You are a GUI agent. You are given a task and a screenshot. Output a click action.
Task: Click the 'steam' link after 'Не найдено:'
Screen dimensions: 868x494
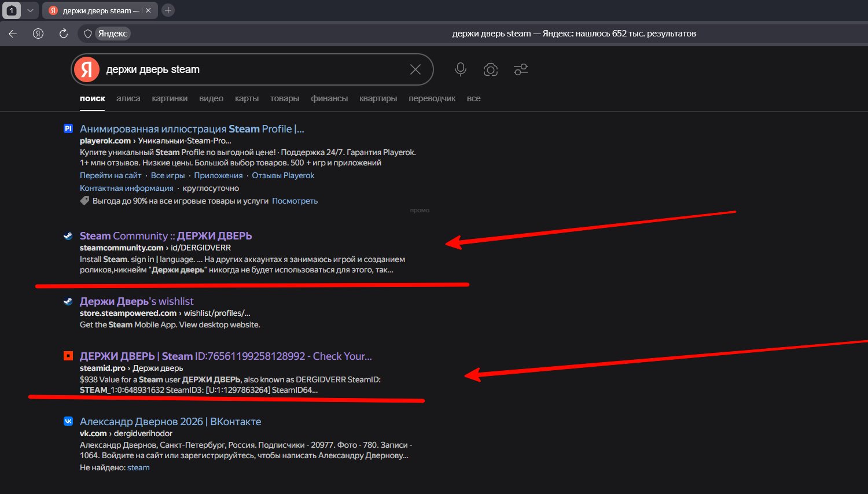tap(138, 467)
